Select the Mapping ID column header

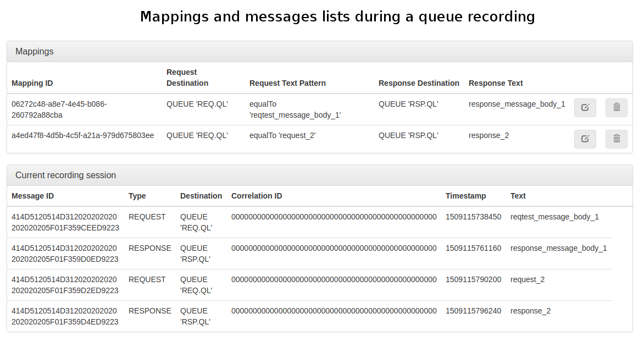[x=32, y=83]
